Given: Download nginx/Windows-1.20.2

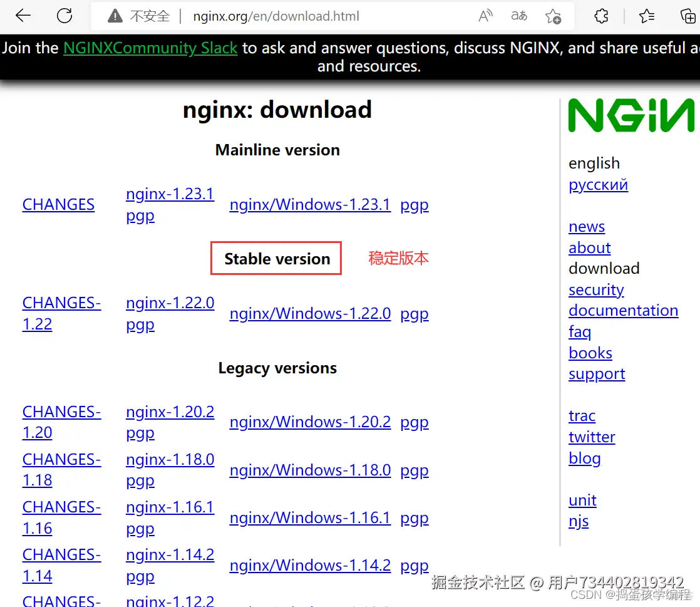Looking at the screenshot, I should click(x=311, y=422).
